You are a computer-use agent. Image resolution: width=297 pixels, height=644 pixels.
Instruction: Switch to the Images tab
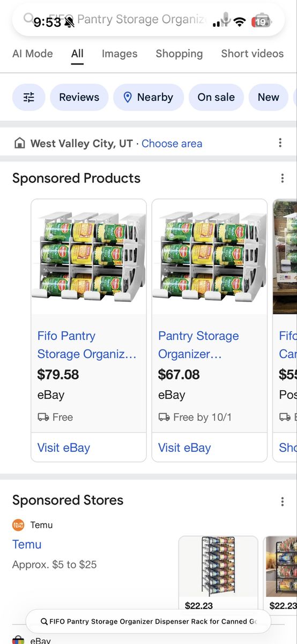point(120,54)
